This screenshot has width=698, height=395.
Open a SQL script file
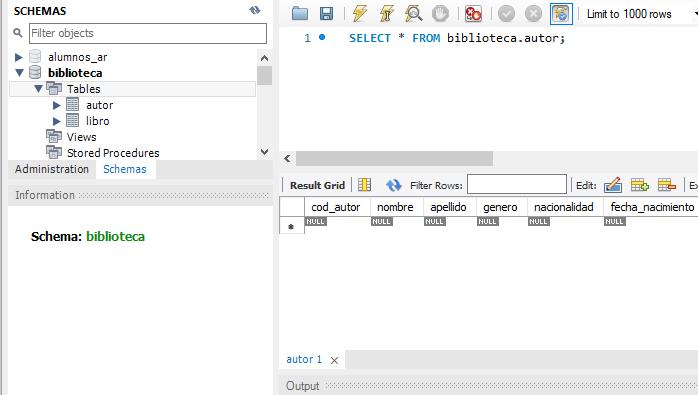(x=300, y=14)
